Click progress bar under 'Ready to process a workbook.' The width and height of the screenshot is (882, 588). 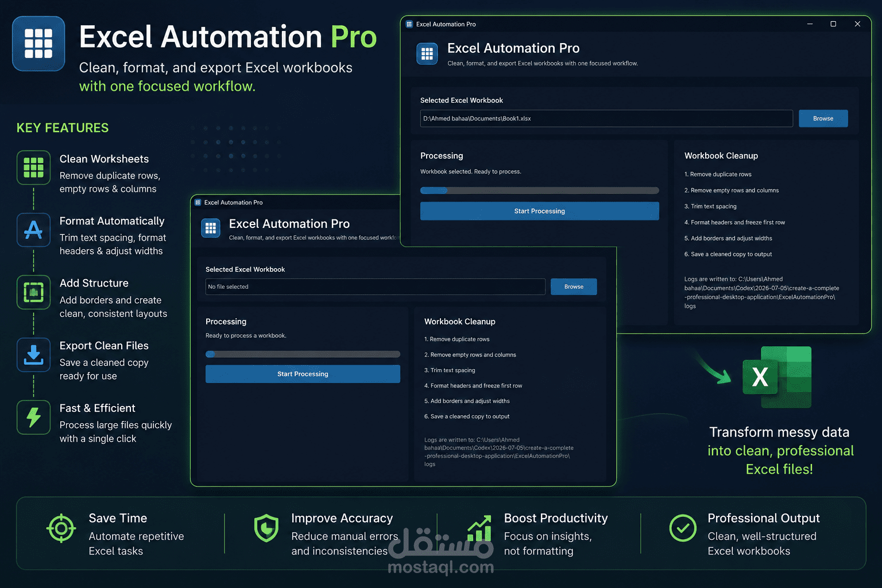click(x=303, y=354)
